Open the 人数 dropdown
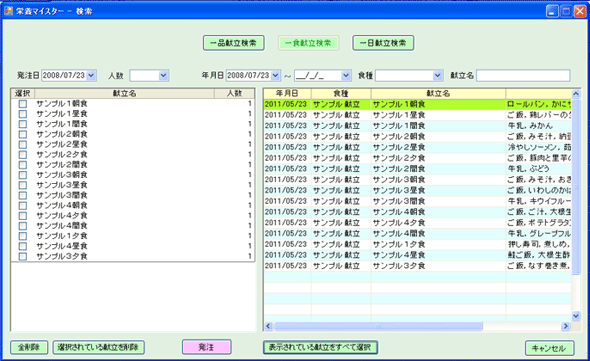This screenshot has height=361, width=590. [x=163, y=76]
